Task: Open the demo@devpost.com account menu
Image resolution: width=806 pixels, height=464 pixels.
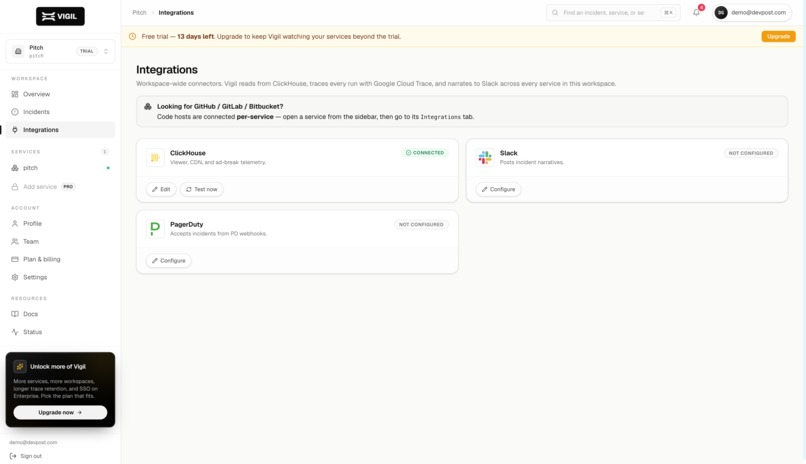Action: click(751, 12)
